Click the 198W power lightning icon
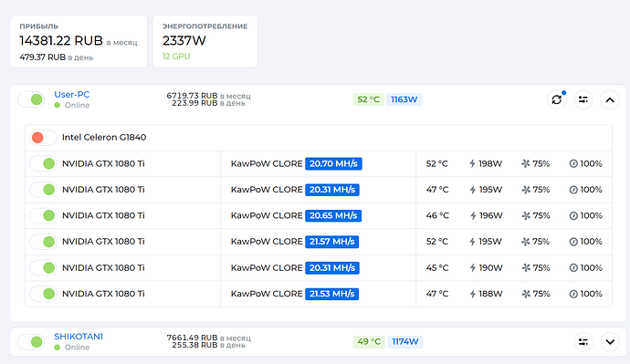Image resolution: width=630 pixels, height=364 pixels. point(473,163)
